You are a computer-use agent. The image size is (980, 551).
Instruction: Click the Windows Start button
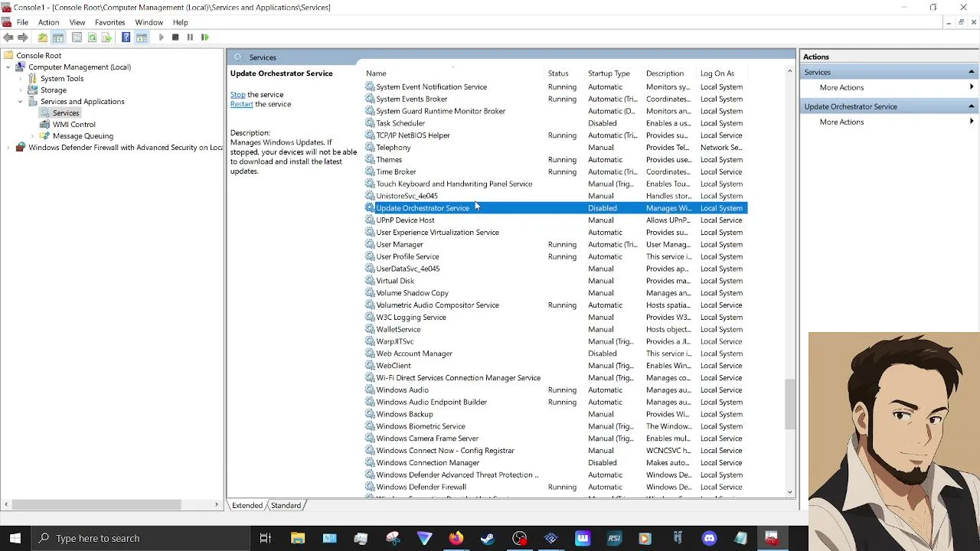[15, 538]
